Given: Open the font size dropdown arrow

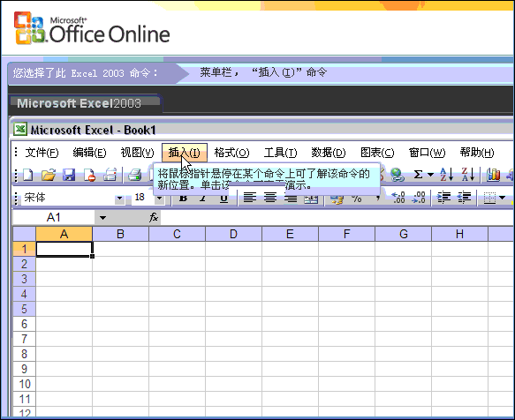Looking at the screenshot, I should pos(159,198).
